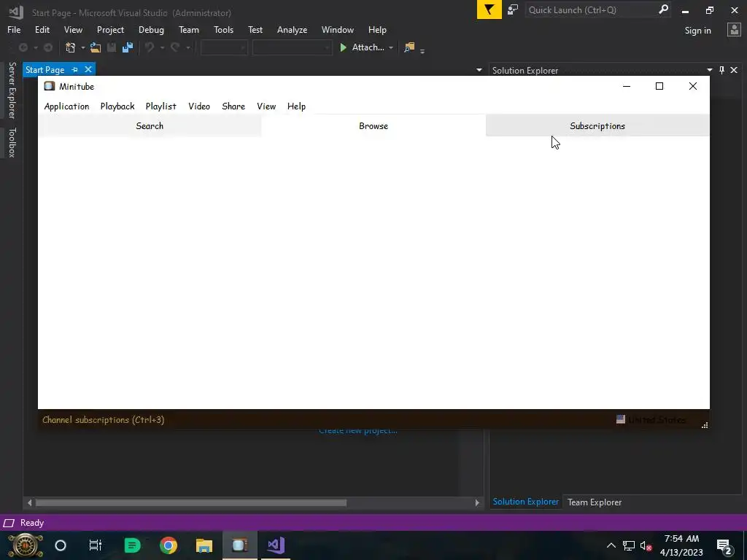747x560 pixels.
Task: Open Visual Studio Debug menu
Action: pyautogui.click(x=151, y=29)
